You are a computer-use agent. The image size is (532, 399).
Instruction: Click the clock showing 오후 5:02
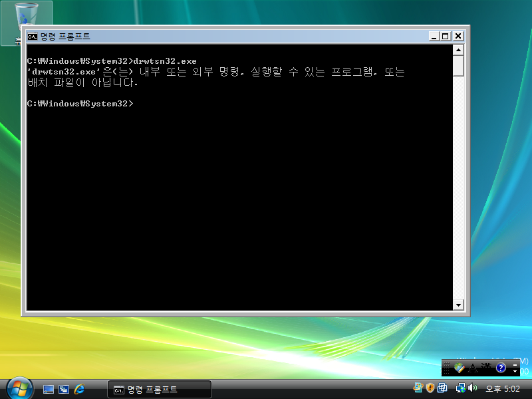pos(503,389)
